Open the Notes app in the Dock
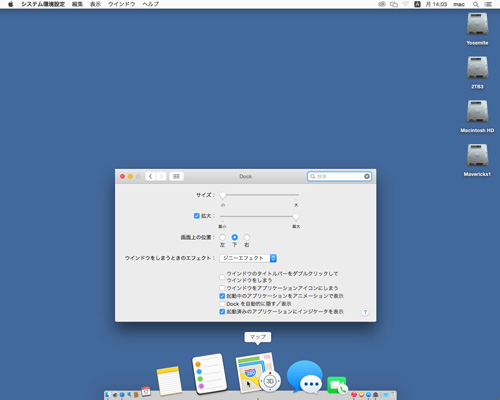Viewport: 500px width, 400px height. pyautogui.click(x=169, y=381)
